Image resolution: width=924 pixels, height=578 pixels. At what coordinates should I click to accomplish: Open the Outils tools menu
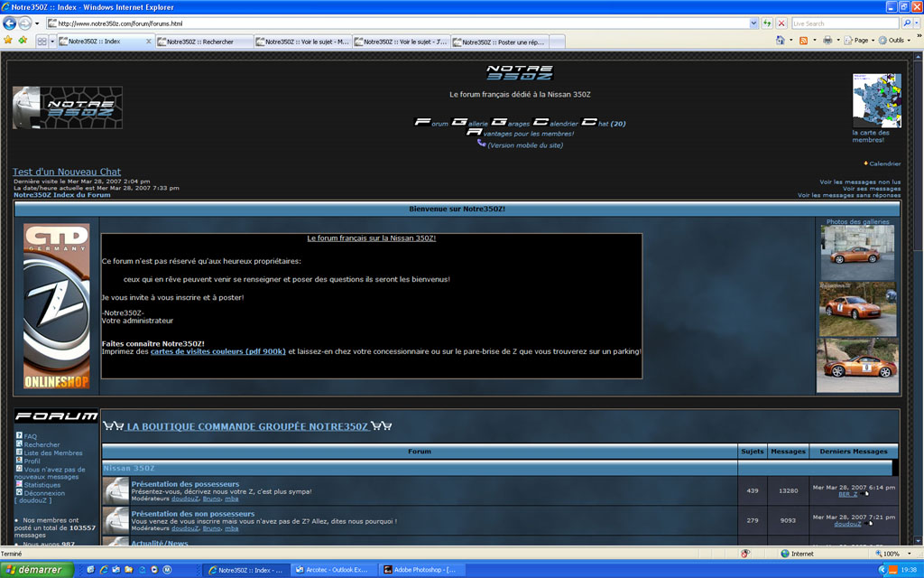tap(895, 41)
